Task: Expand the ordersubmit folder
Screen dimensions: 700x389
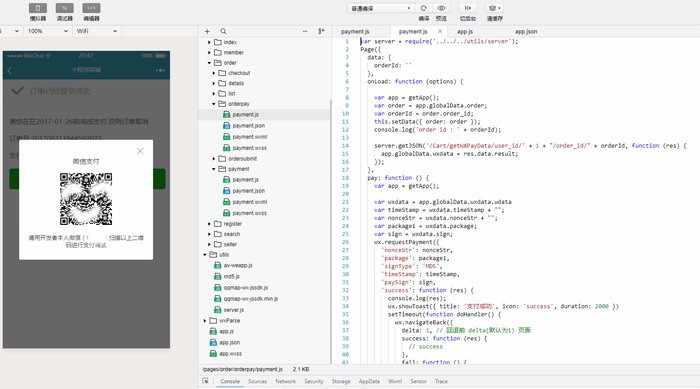Action: coord(214,159)
